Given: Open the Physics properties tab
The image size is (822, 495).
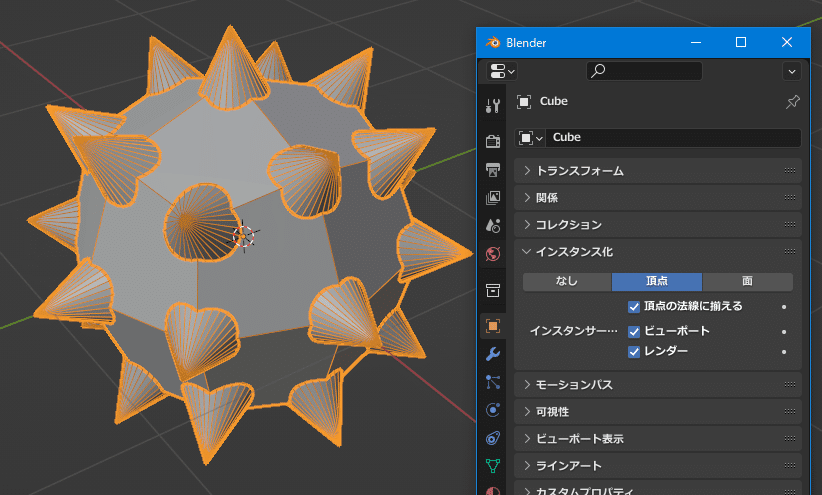Looking at the screenshot, I should pos(493,410).
